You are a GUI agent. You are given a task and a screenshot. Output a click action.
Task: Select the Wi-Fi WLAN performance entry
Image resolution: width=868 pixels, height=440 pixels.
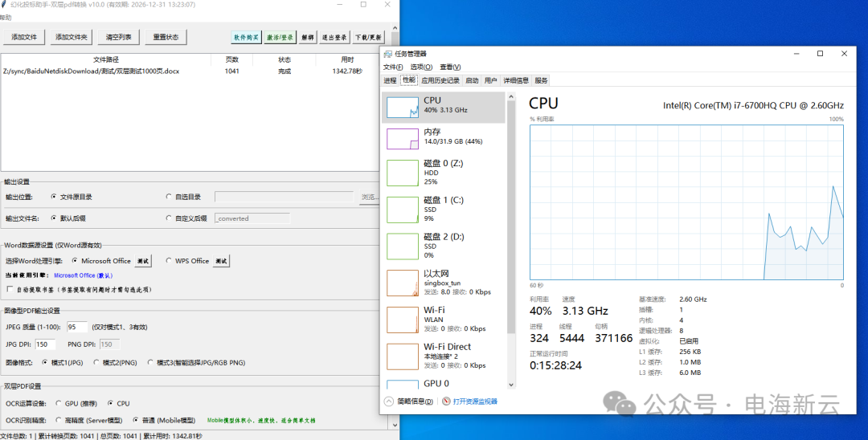click(x=444, y=319)
